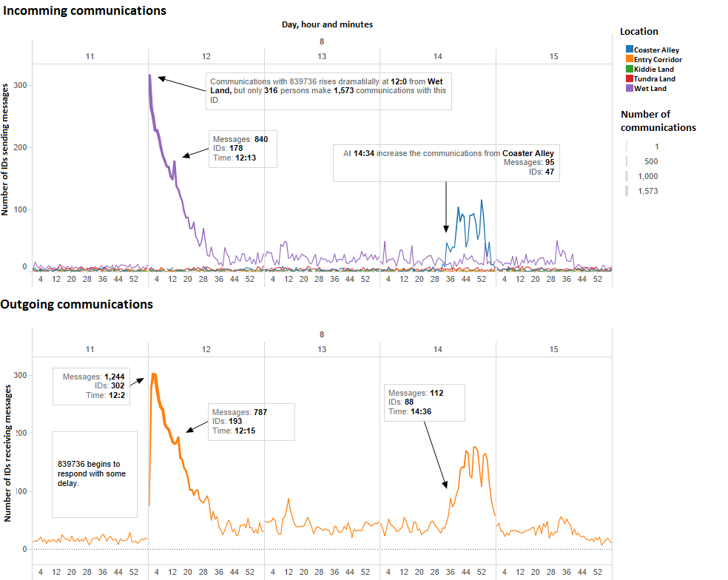This screenshot has height=580, width=728.
Task: Click hour 12 header in Incoming chart
Action: click(206, 56)
